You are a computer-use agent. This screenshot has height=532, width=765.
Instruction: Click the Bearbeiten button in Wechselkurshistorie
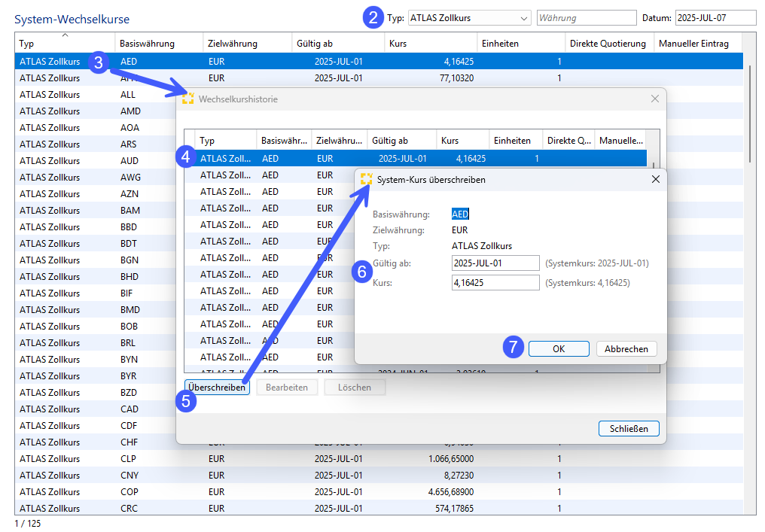(287, 388)
